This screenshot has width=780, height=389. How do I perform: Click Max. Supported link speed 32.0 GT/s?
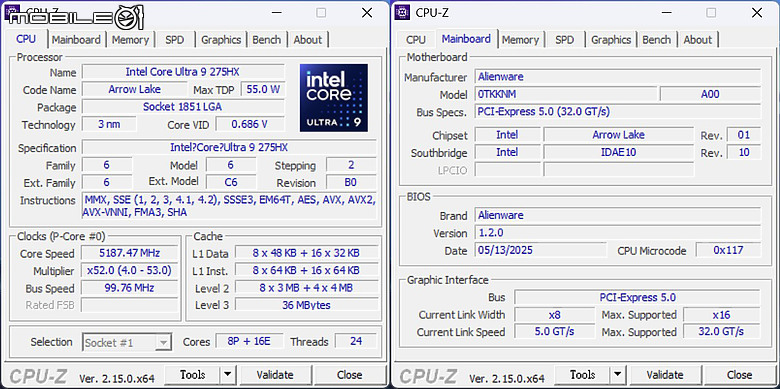pos(721,331)
